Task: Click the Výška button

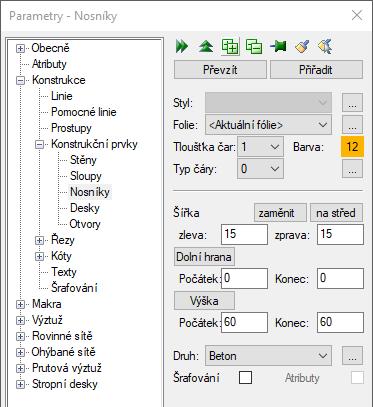Action: (x=204, y=301)
